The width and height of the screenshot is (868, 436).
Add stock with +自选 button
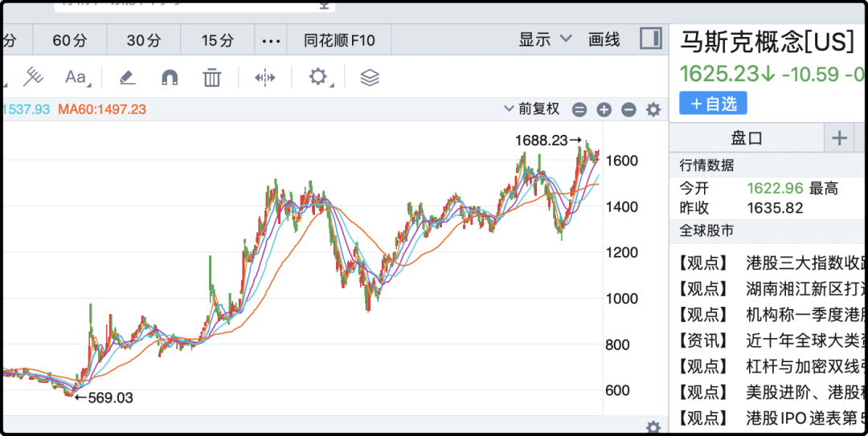point(713,104)
